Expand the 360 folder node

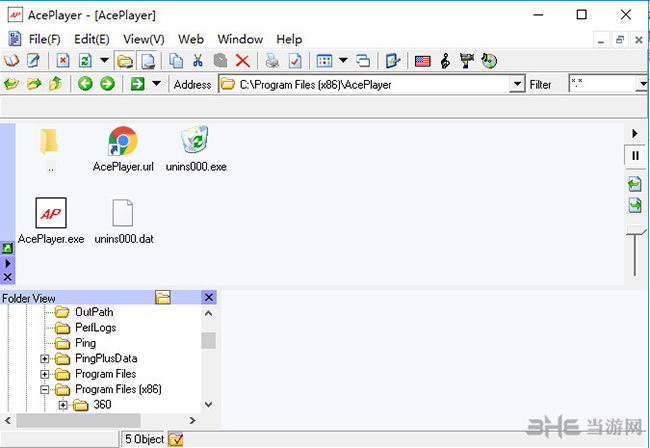click(x=63, y=405)
